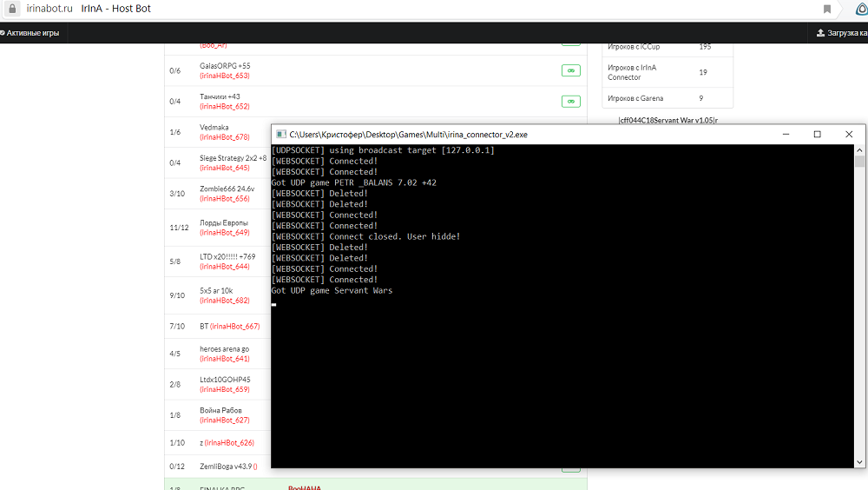
Task: Click the IrinaHBot_652 bot name
Action: click(225, 106)
